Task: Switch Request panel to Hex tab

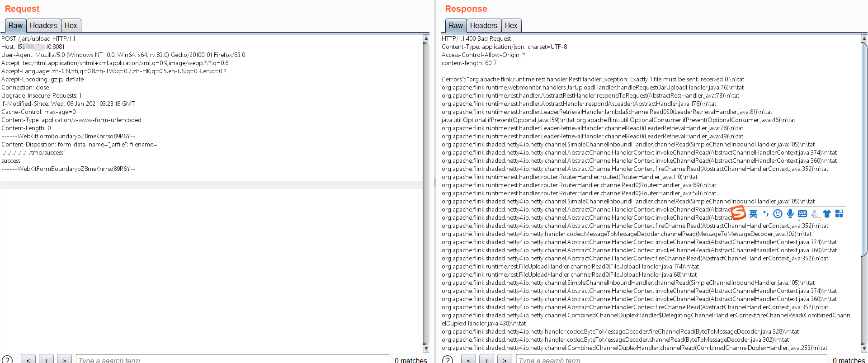Action: coord(71,26)
